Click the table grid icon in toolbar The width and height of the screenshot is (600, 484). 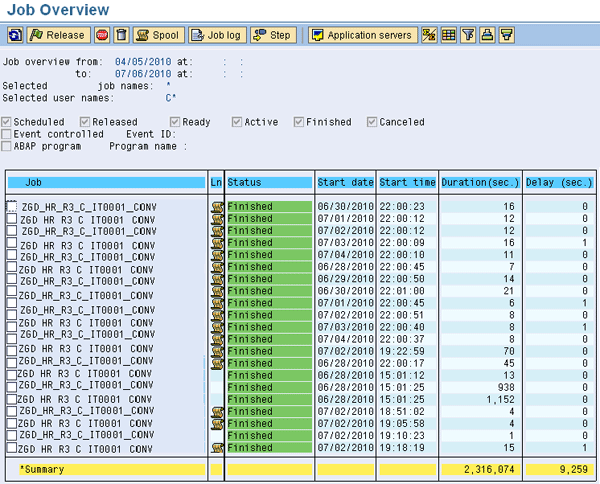(x=449, y=35)
